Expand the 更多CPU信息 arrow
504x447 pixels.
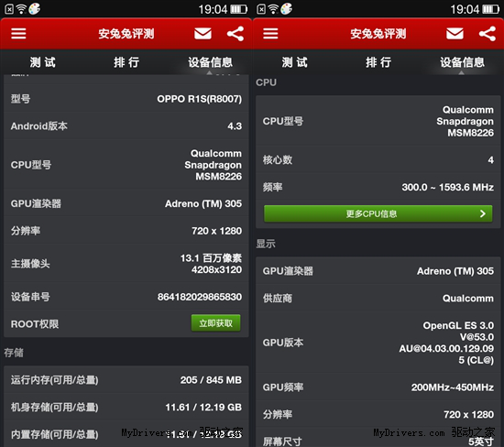pyautogui.click(x=482, y=213)
